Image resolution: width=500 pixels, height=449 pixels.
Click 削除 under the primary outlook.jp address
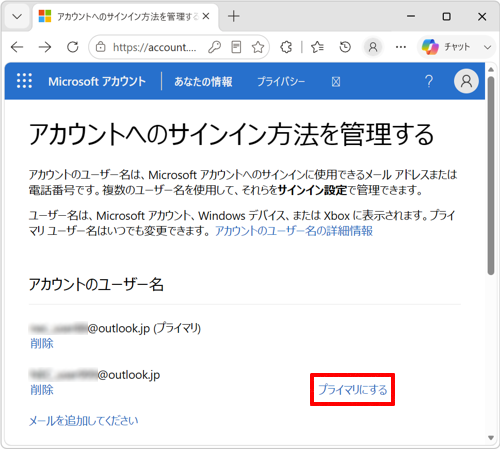pos(42,343)
